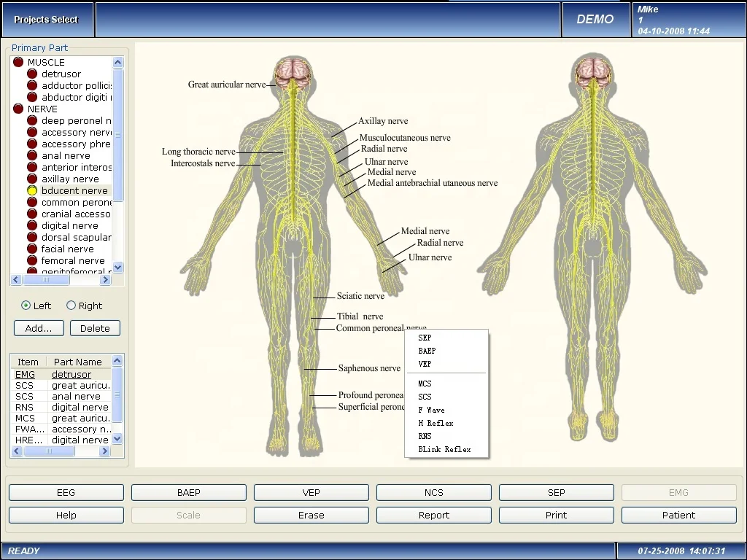Choose BLink Reflex from context menu
Image resolution: width=747 pixels, height=560 pixels.
pos(444,450)
